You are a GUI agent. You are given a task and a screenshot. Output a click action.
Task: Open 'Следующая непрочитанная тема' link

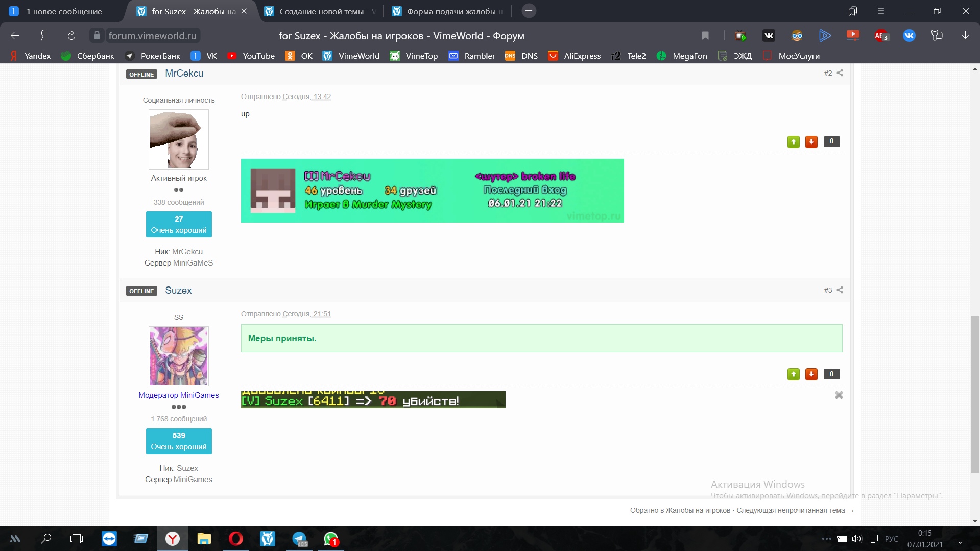pos(795,510)
